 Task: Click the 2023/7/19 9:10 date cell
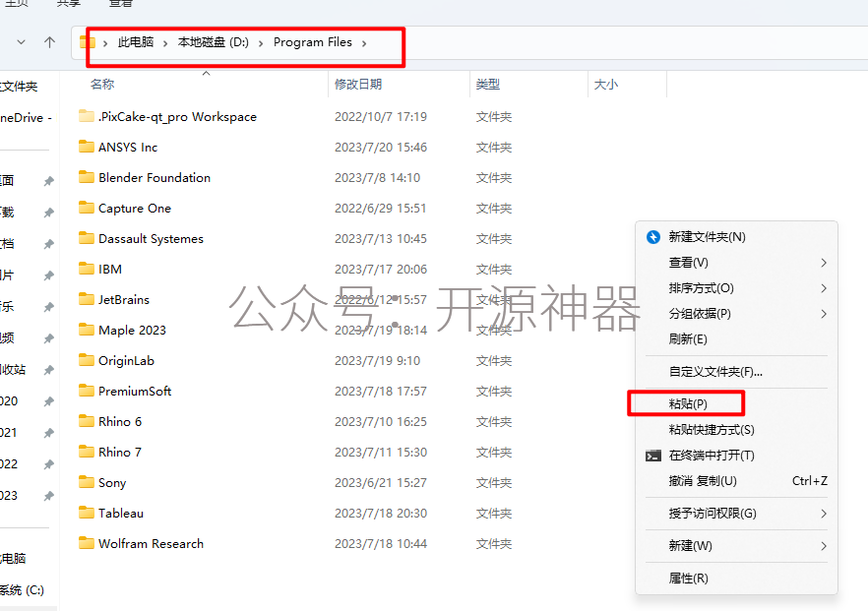377,361
